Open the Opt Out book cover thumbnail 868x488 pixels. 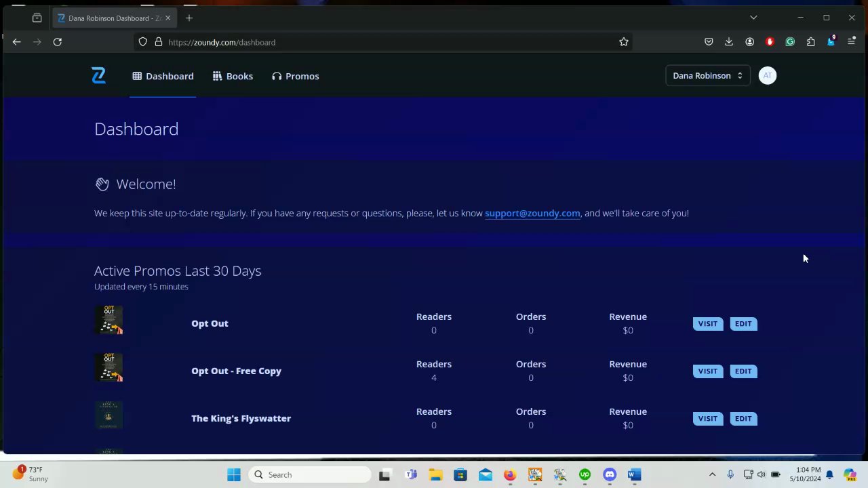point(108,320)
